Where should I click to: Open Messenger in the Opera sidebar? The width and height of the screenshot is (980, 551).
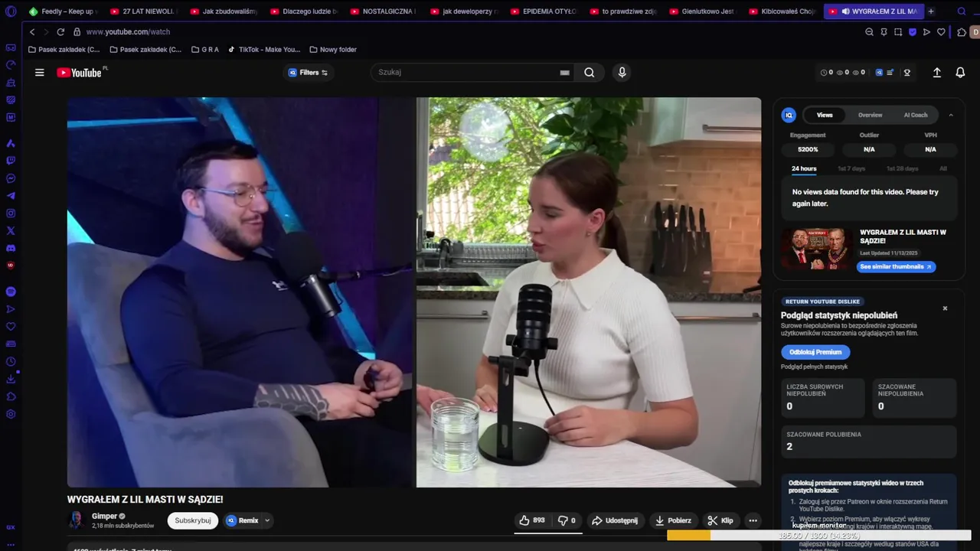pyautogui.click(x=11, y=178)
